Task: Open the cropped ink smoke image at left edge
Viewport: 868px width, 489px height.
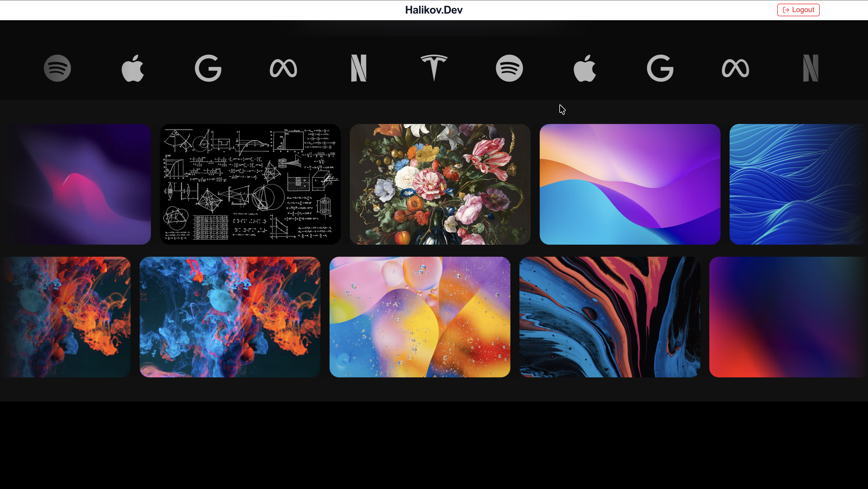Action: [65, 317]
